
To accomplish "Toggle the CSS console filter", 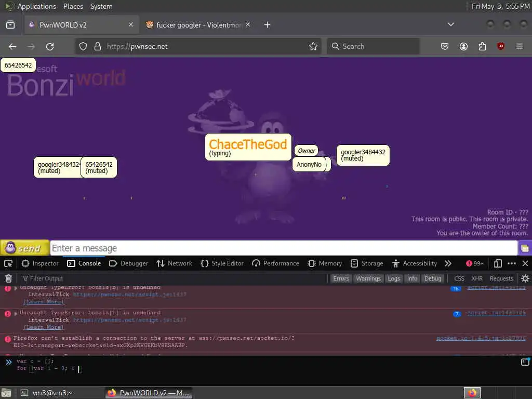I will pos(459,278).
